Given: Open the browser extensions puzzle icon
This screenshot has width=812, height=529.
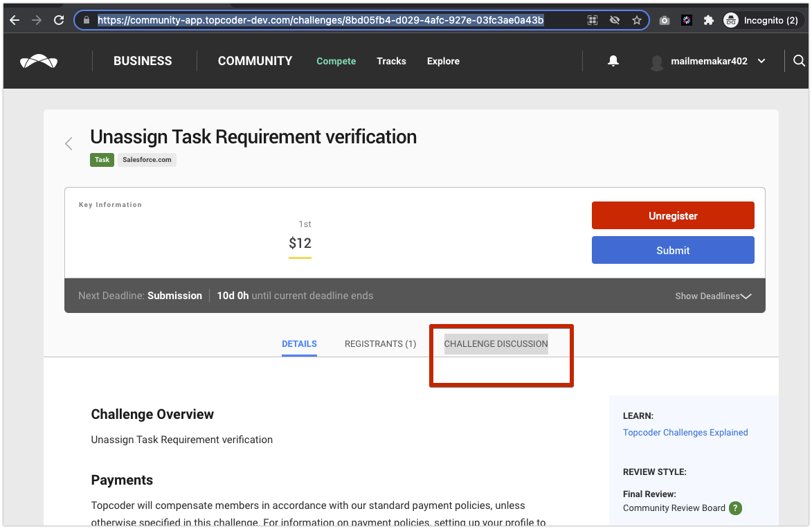Looking at the screenshot, I should coord(708,20).
